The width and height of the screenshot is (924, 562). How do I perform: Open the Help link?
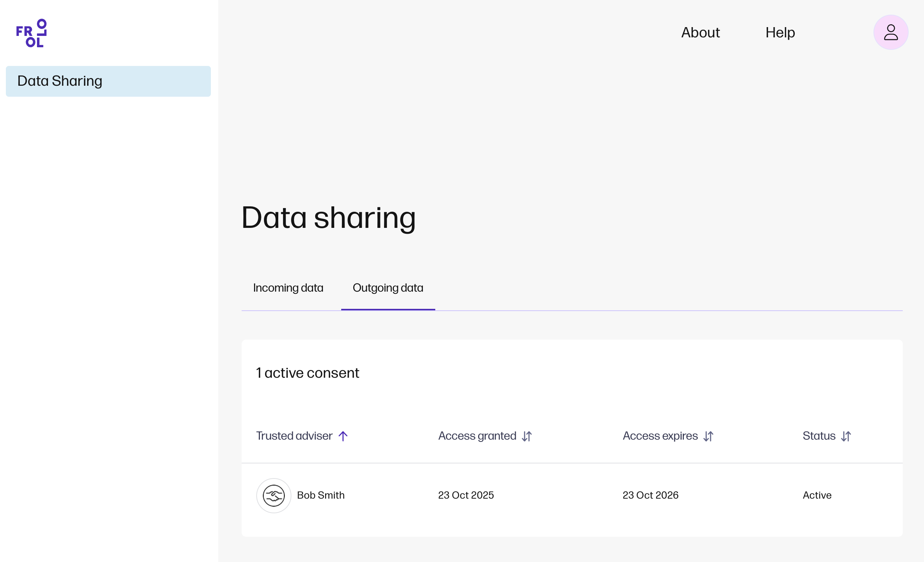[x=780, y=33]
